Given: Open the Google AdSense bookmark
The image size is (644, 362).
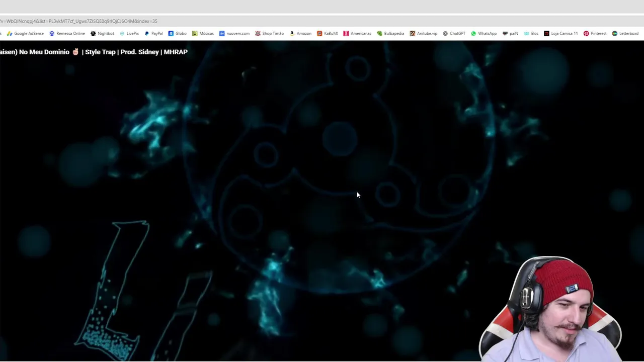Looking at the screenshot, I should (25, 34).
